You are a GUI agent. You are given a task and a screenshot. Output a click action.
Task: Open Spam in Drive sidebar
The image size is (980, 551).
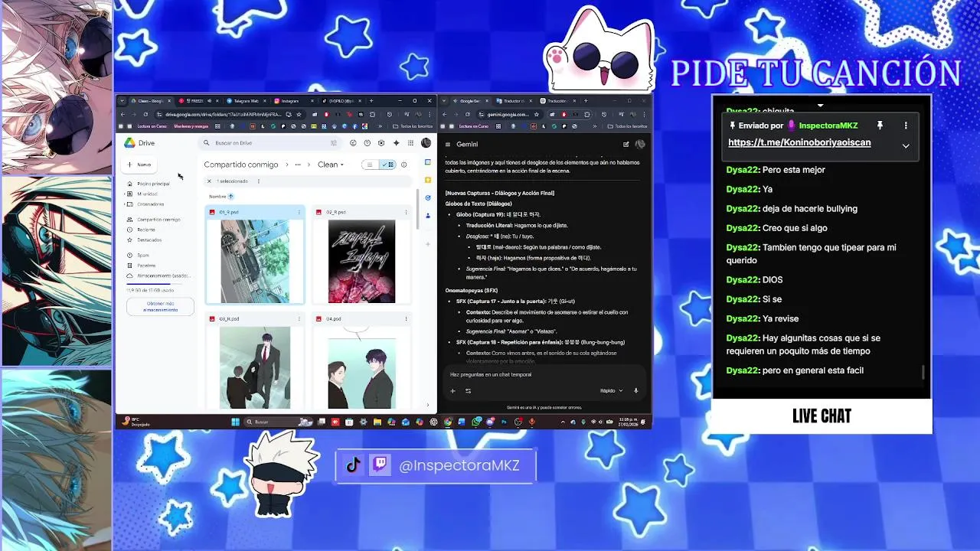(142, 255)
